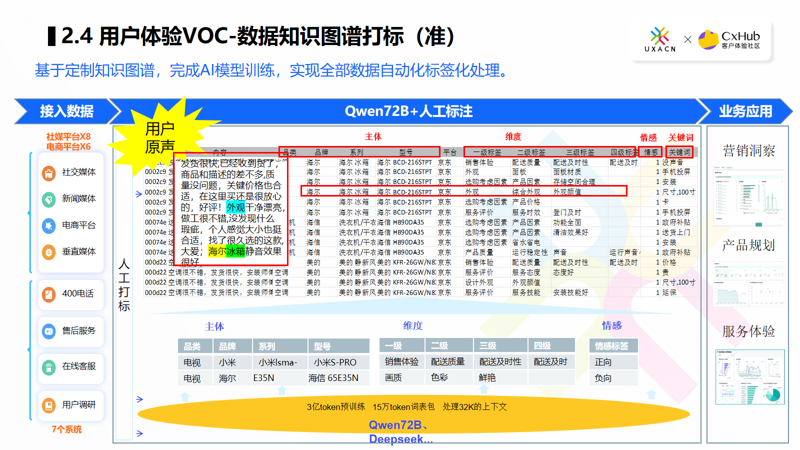
Task: Click the 社媒平台X8 orange label
Action: [x=68, y=137]
